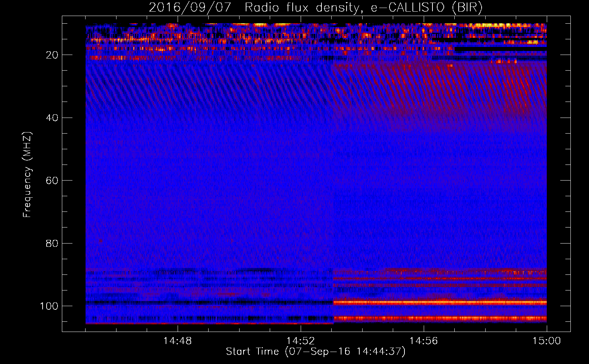Click the 'Start Time (07-Sep-16 14:44:37)' label
This screenshot has width=589, height=364.
tap(316, 352)
